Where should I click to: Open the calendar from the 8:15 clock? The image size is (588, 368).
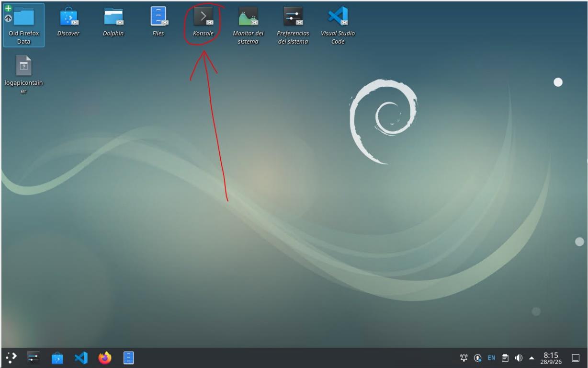[x=552, y=358]
